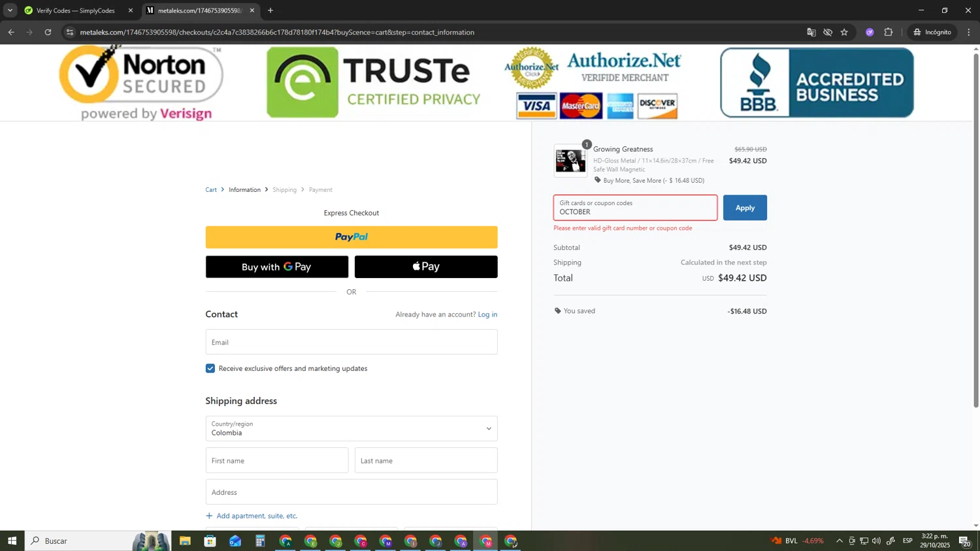Open the Extensions puzzle-piece menu

click(x=889, y=32)
